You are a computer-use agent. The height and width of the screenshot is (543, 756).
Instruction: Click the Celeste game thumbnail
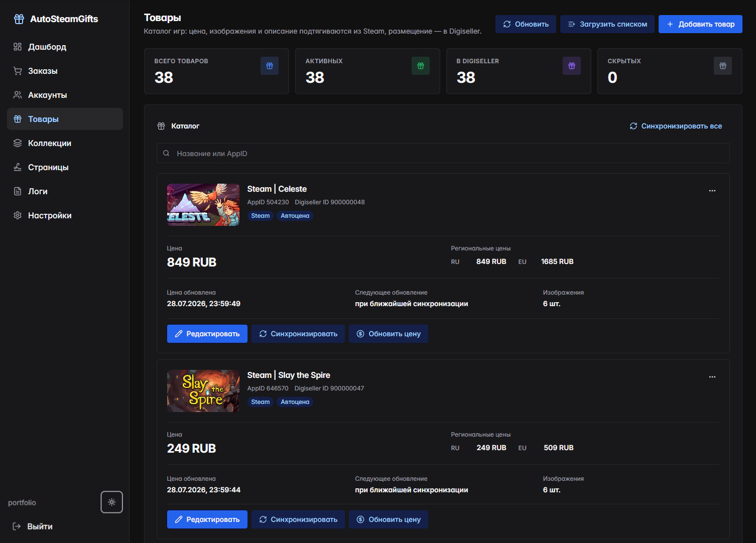click(x=203, y=205)
